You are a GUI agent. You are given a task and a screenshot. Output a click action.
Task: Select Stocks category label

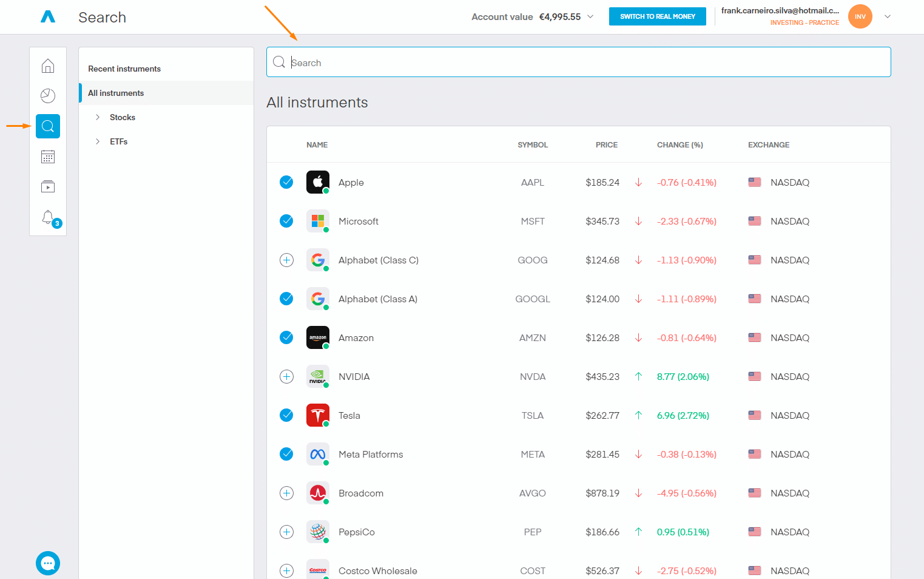[123, 117]
